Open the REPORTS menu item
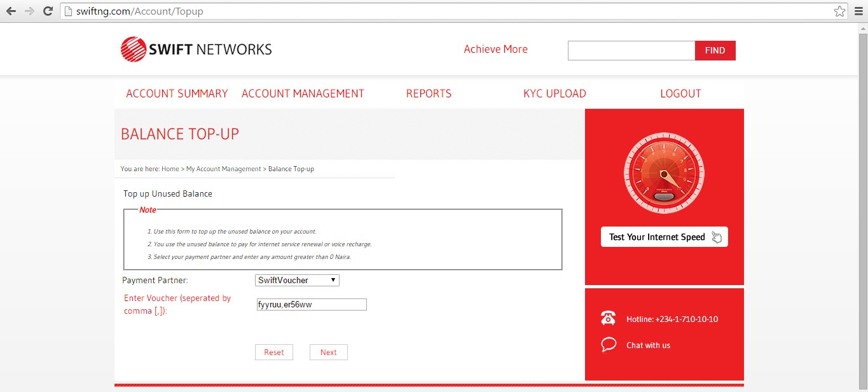This screenshot has width=868, height=392. (428, 93)
